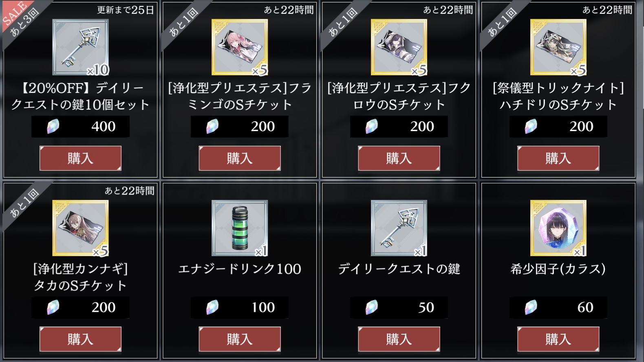
Task: Click the Energy Drink 100 canister icon
Action: (240, 228)
